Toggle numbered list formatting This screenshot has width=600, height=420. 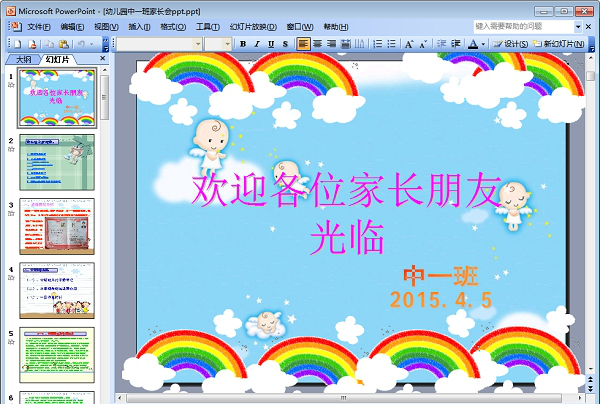click(378, 44)
